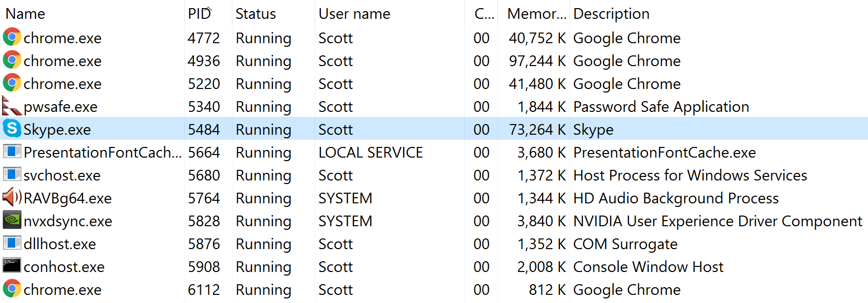Click the LOCAL SERVICE user name cell

point(371,153)
